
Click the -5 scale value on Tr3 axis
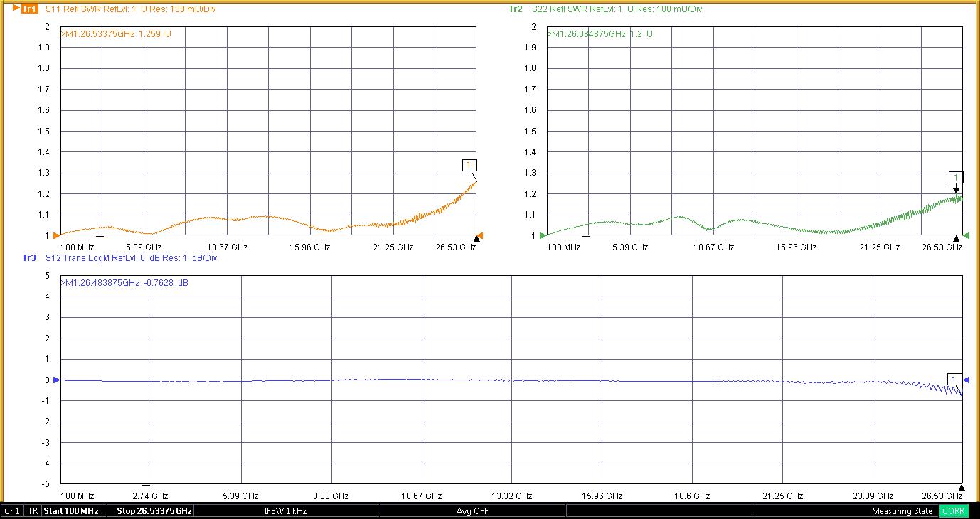click(x=46, y=484)
